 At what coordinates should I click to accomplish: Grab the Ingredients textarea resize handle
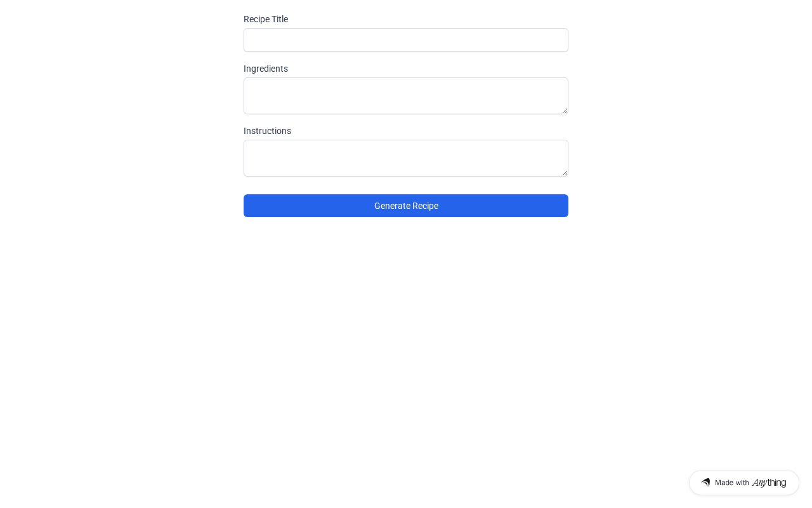[x=565, y=110]
